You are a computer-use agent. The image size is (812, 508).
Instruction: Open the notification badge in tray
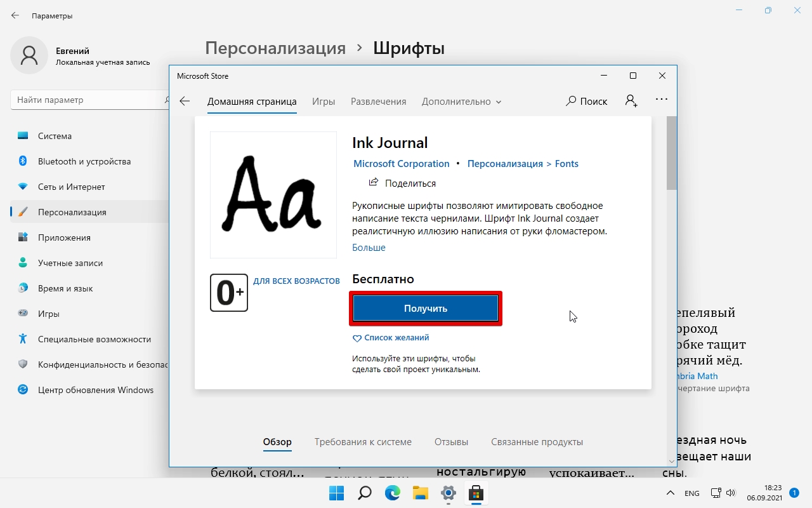(x=794, y=493)
